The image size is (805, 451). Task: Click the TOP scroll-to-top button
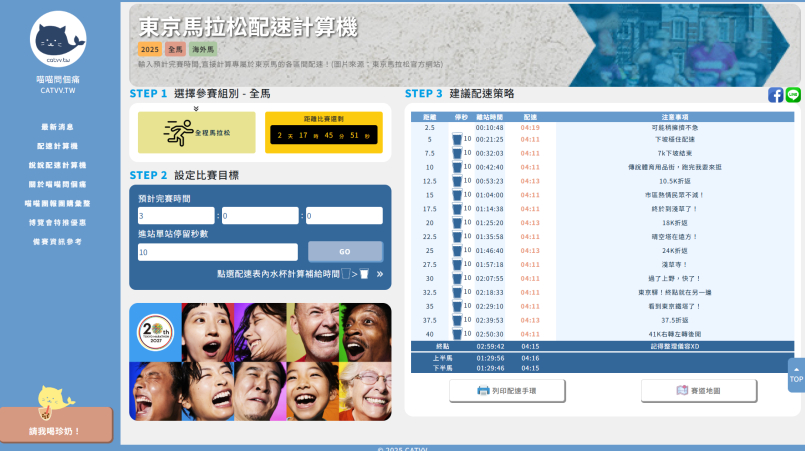tap(795, 375)
